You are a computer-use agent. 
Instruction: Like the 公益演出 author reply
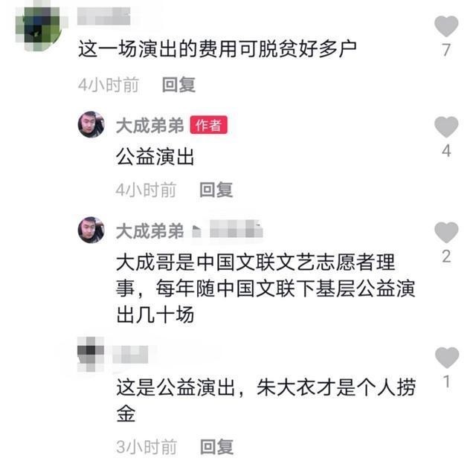[x=446, y=126]
